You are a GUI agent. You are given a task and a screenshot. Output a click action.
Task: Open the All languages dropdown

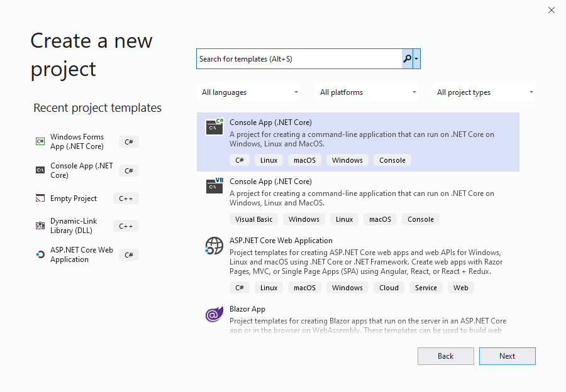coord(249,92)
